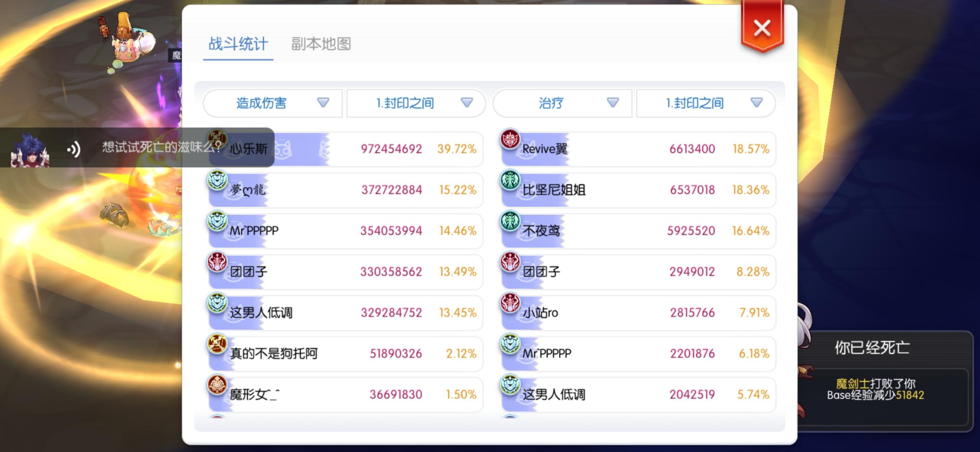Click the class icon beside 真的不是狗托阿

tap(217, 344)
